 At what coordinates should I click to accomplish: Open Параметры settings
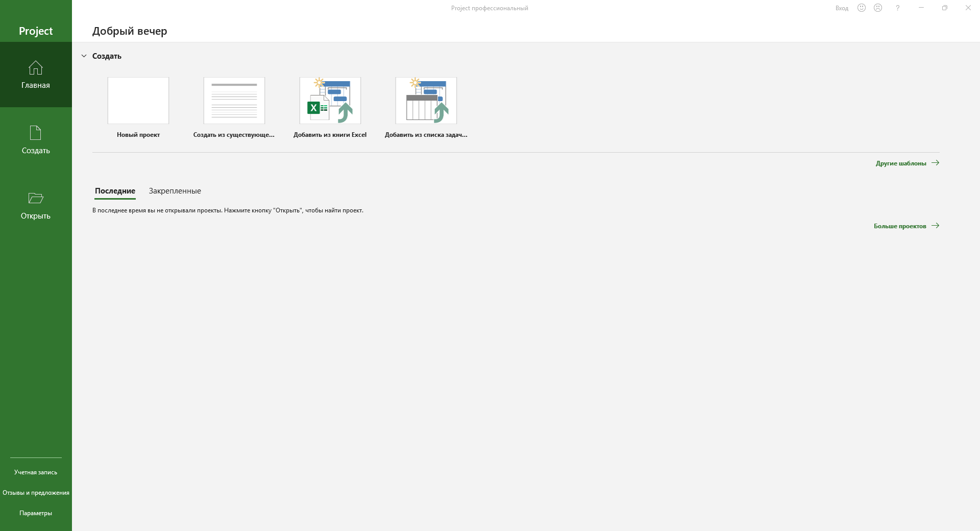pos(36,513)
